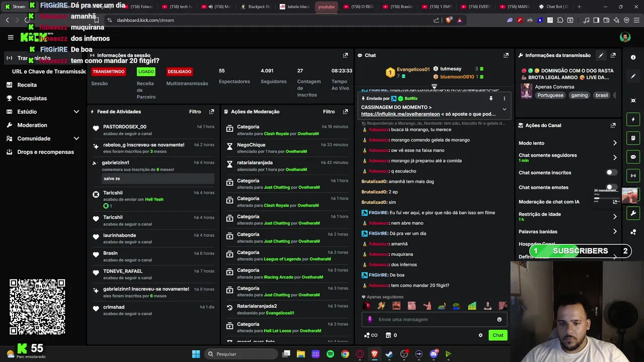Open the profile avatar at top right
This screenshot has width=644, height=362.
tap(625, 37)
